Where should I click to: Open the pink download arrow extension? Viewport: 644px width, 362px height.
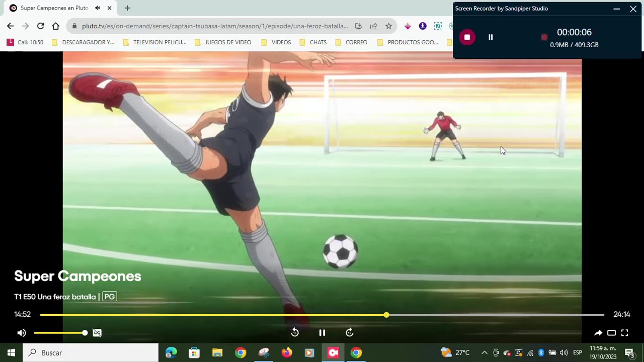tap(408, 26)
